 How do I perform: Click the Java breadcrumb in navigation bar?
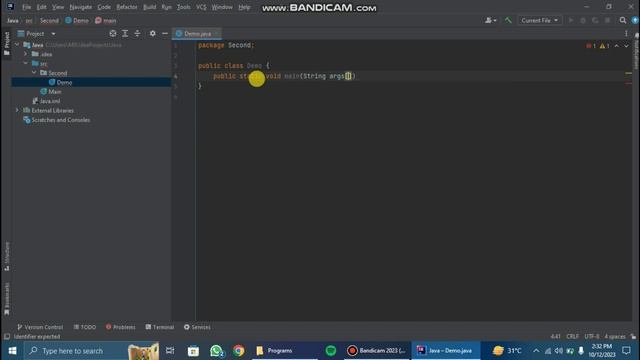[x=13, y=20]
